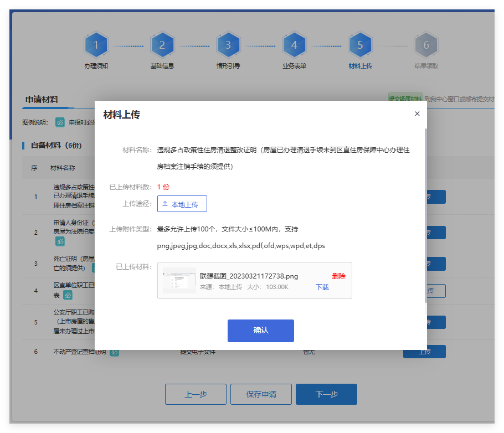The height and width of the screenshot is (433, 504).
Task: Open the uploaded file thumbnail preview
Action: point(179,280)
